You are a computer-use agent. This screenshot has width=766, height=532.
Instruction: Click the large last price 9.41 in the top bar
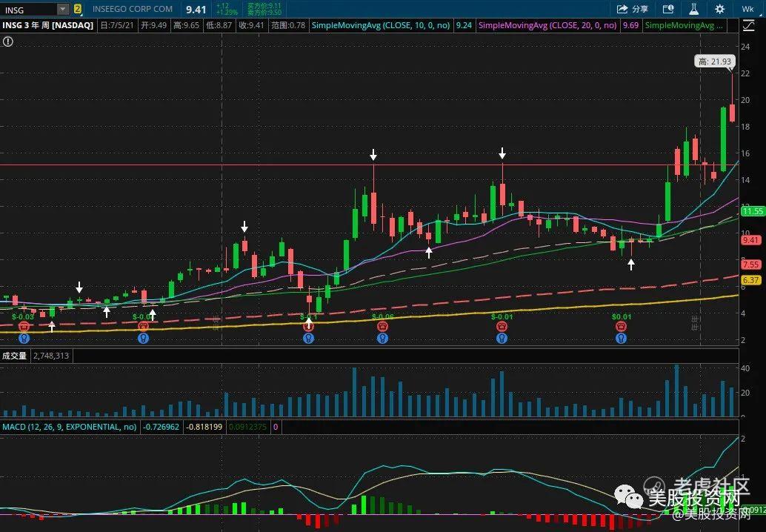[x=196, y=10]
